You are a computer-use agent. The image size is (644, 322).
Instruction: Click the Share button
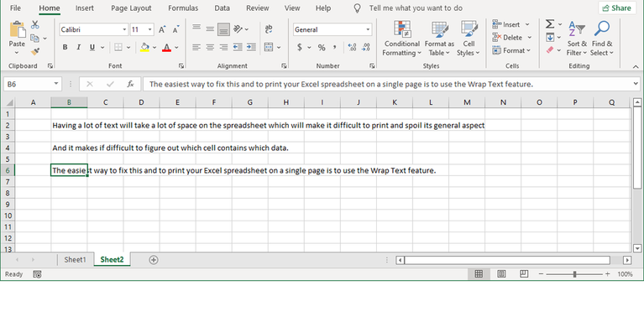pyautogui.click(x=617, y=8)
